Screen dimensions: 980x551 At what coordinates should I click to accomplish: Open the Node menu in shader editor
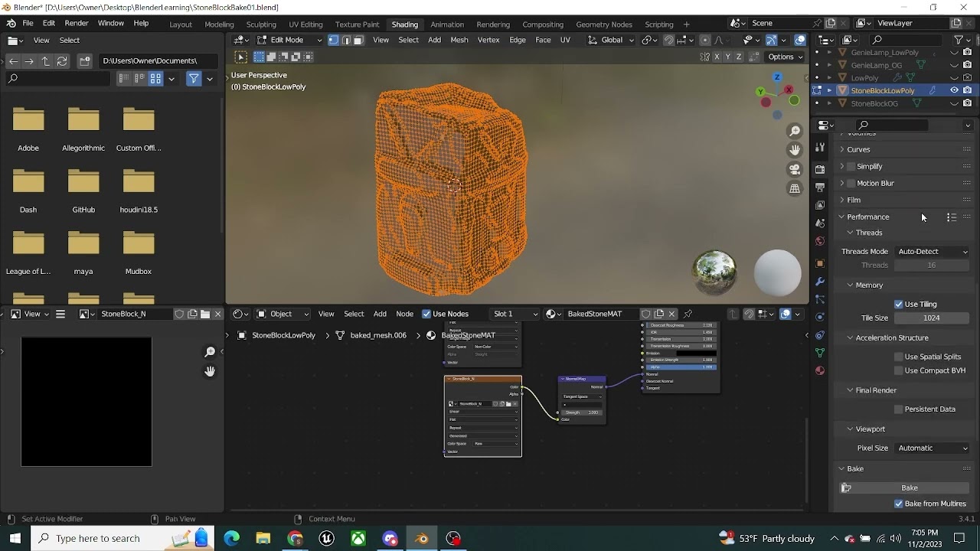pyautogui.click(x=404, y=314)
